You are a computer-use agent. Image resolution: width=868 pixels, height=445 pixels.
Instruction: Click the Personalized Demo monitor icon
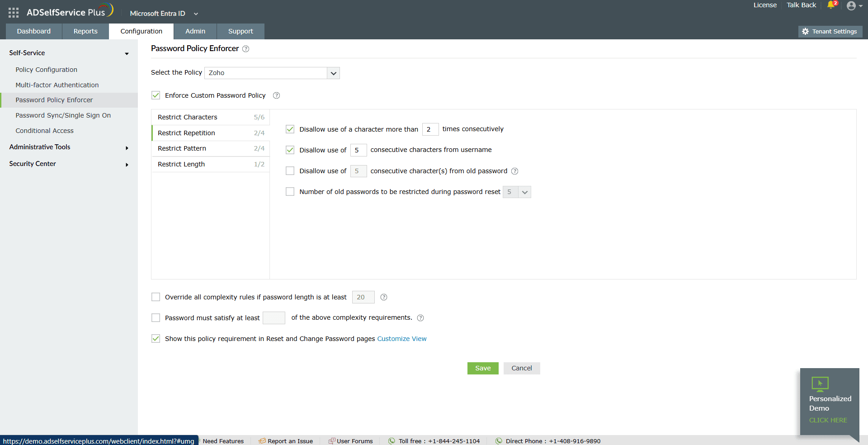820,384
